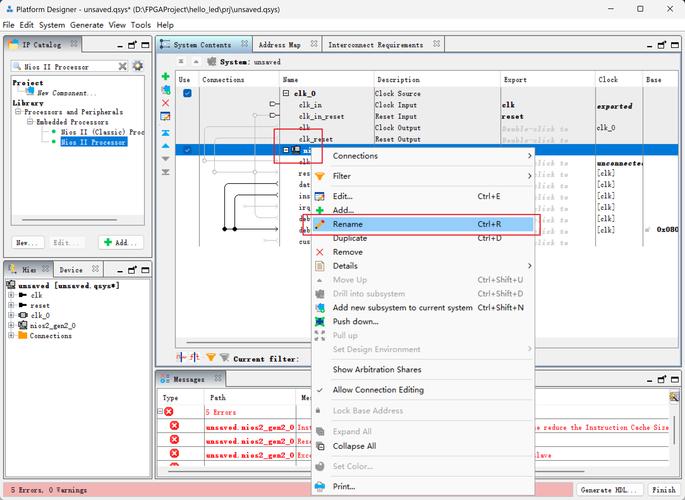The image size is (685, 500).
Task: Expand reset node in hierarchy tree
Action: point(11,305)
